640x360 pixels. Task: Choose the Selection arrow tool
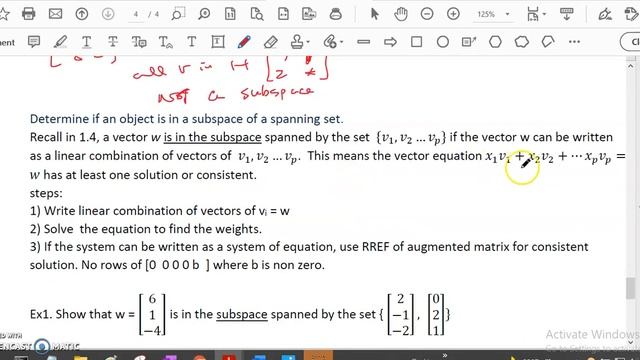pyautogui.click(x=374, y=14)
